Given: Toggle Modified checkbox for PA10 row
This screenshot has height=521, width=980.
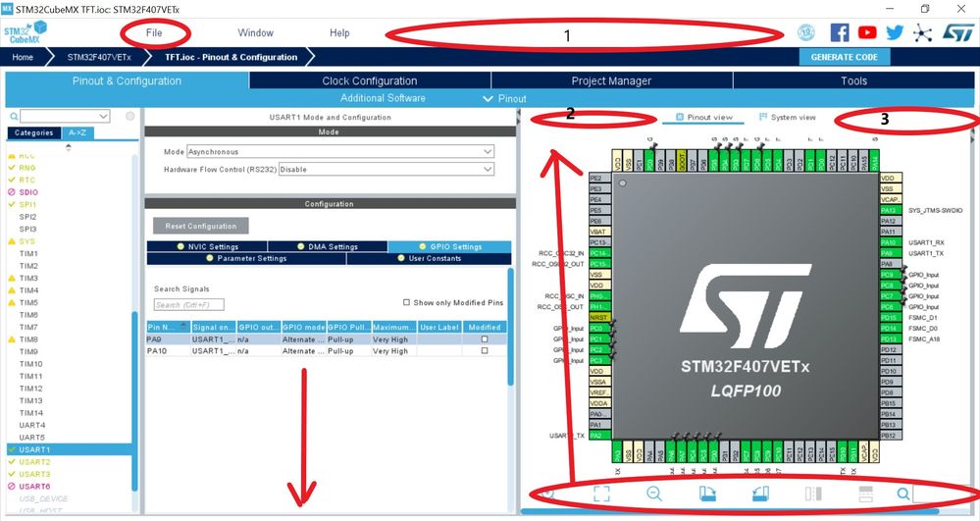Looking at the screenshot, I should (x=485, y=351).
